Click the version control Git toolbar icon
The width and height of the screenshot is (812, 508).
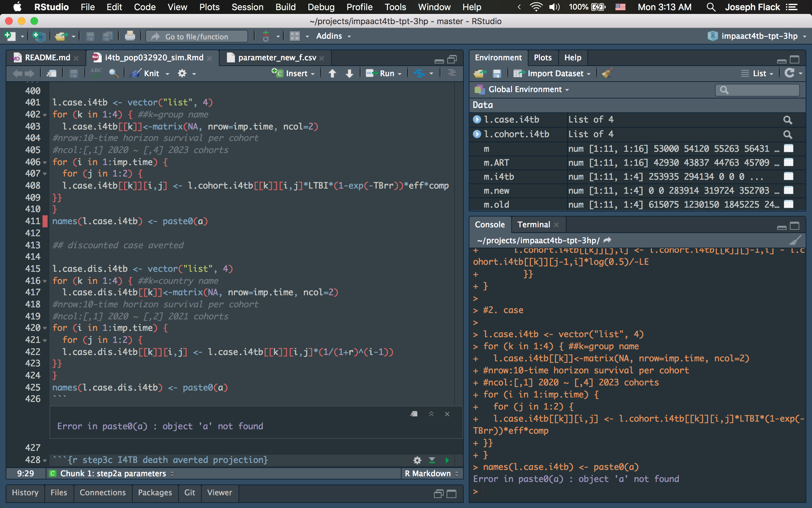pos(266,36)
